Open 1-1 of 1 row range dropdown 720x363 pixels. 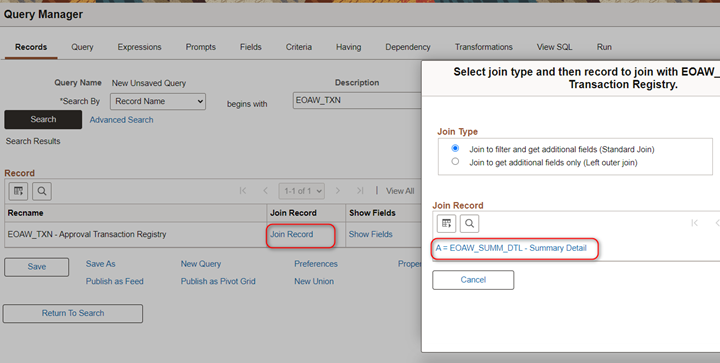click(x=302, y=191)
